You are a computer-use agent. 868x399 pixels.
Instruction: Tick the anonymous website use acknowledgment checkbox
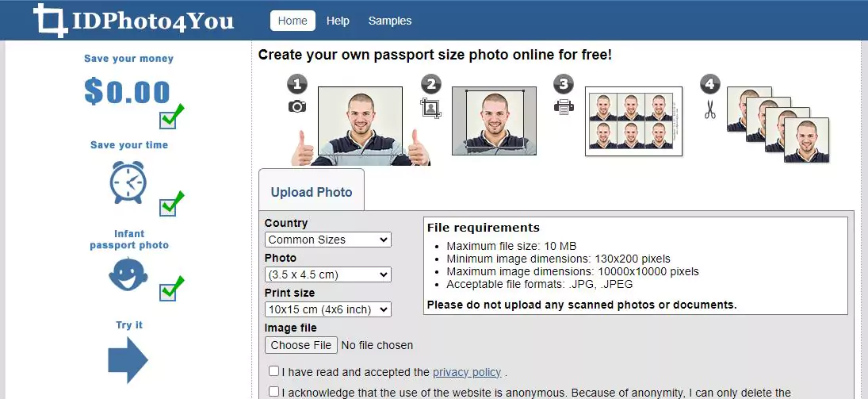click(x=273, y=391)
